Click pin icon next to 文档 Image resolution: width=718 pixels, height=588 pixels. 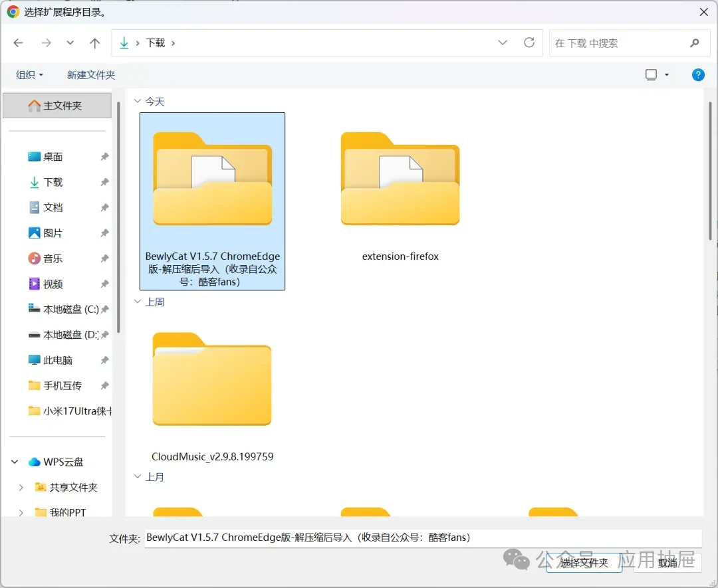coord(104,208)
